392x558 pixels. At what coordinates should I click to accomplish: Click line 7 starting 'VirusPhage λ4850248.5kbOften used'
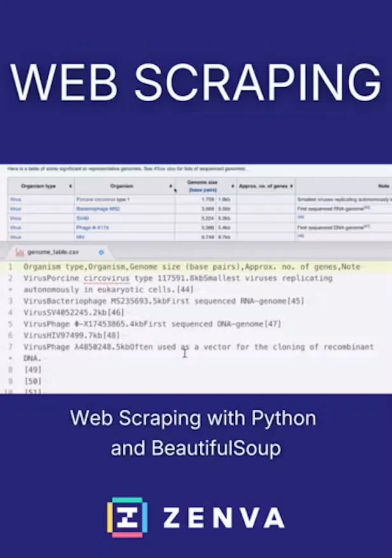[199, 347]
